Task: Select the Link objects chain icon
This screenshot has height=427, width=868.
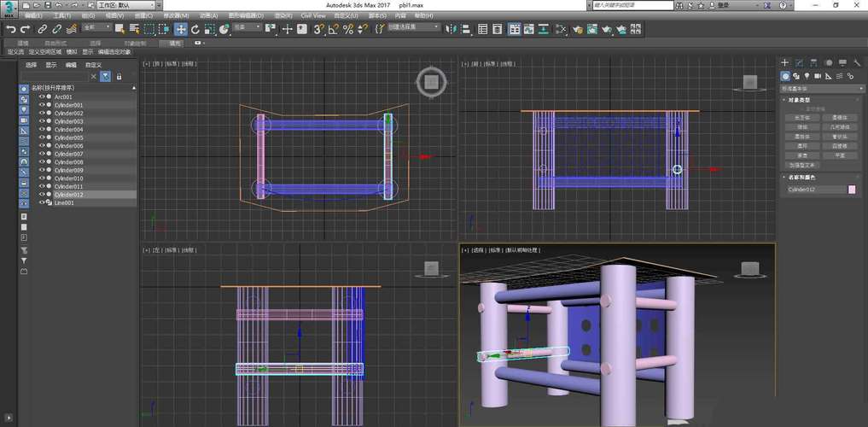Action: tap(40, 29)
